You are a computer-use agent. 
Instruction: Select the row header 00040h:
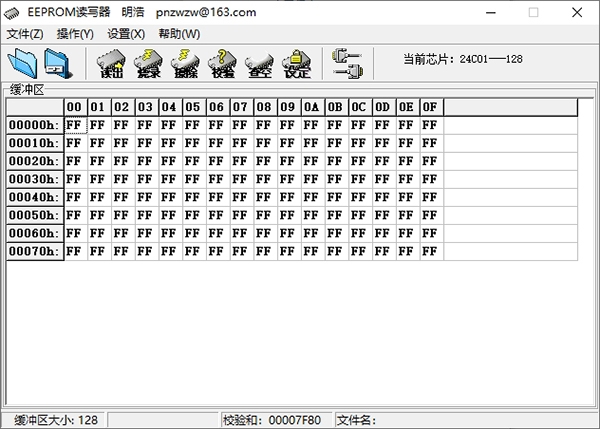[x=35, y=197]
